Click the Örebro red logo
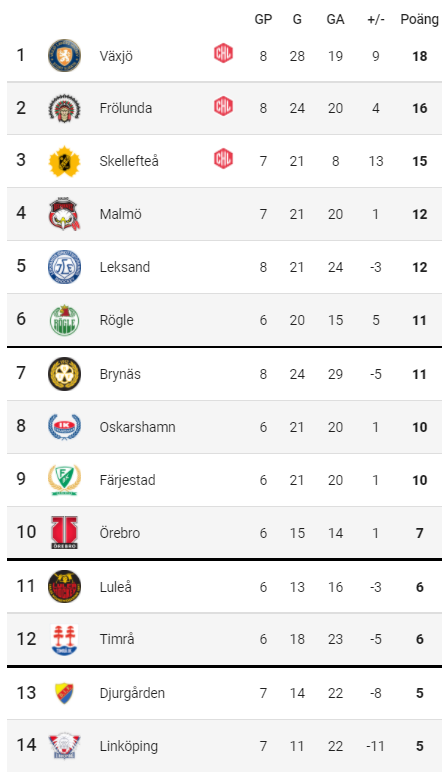The width and height of the screenshot is (446, 772). pos(64,532)
